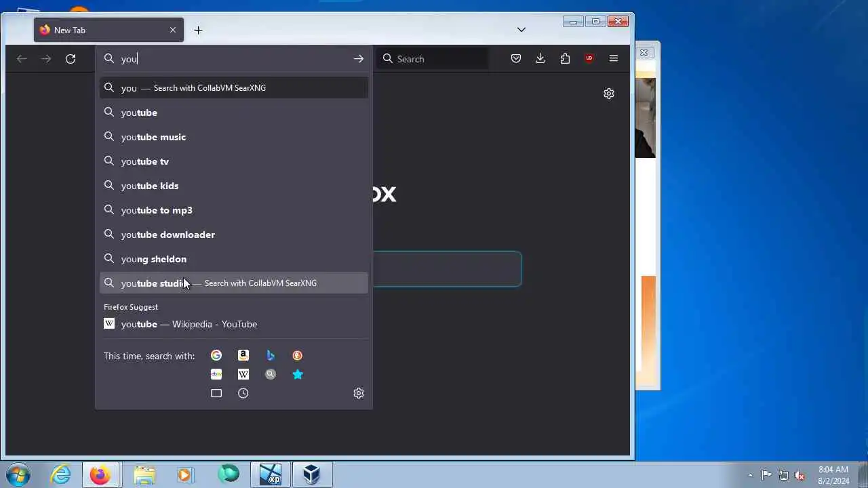868x488 pixels.
Task: Search this time with DuckDuckGo
Action: 298,355
